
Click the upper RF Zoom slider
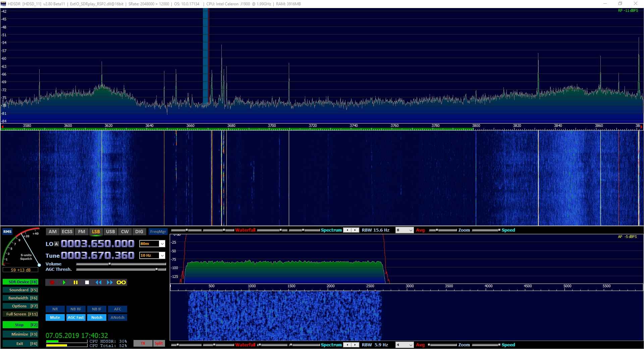[443, 230]
